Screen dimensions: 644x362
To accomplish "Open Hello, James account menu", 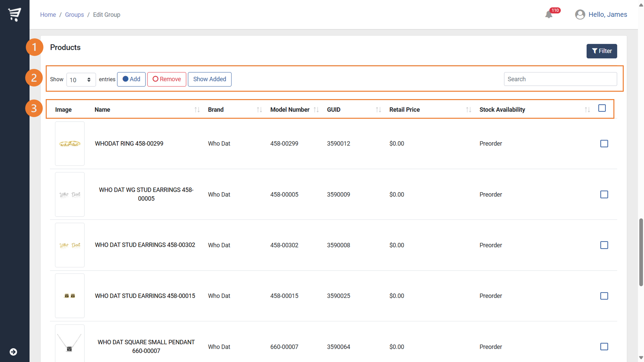I will point(608,14).
